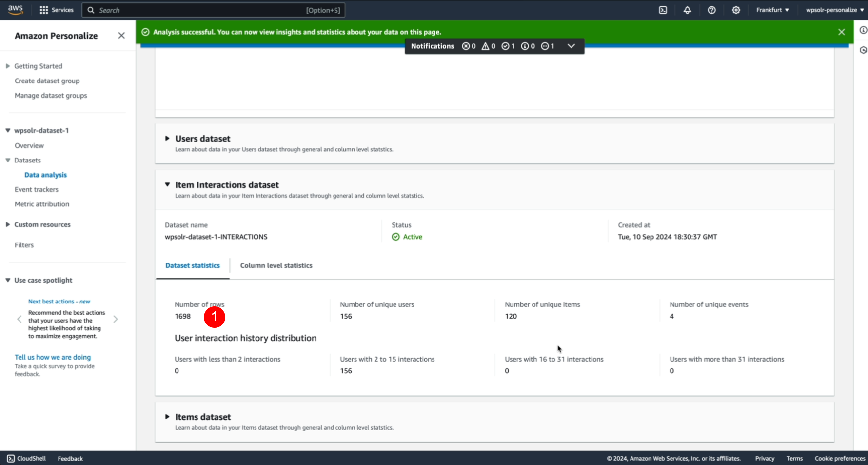Open Feedback in the footer
The height and width of the screenshot is (465, 868).
pos(70,458)
